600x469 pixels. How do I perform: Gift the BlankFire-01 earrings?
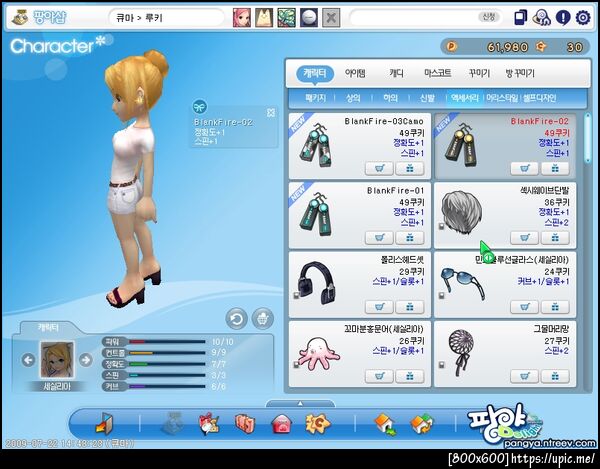tap(409, 238)
